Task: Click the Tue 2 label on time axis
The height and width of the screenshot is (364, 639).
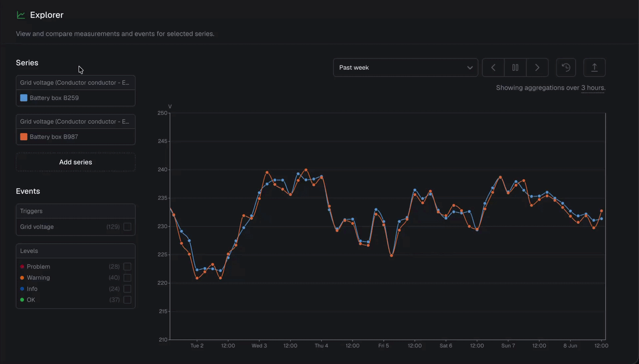Action: click(197, 346)
